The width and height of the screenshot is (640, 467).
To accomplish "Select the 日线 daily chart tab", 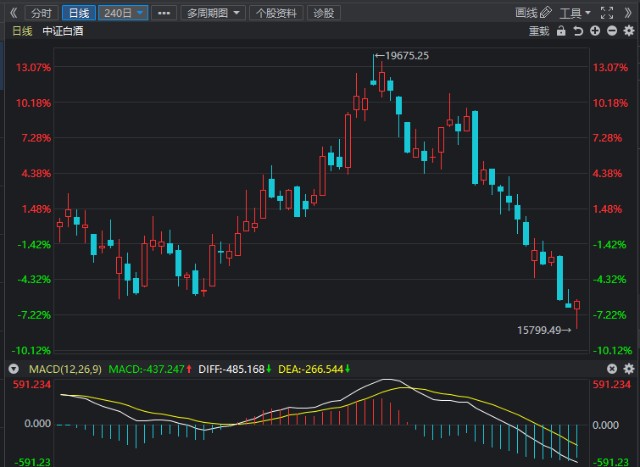I will click(76, 13).
